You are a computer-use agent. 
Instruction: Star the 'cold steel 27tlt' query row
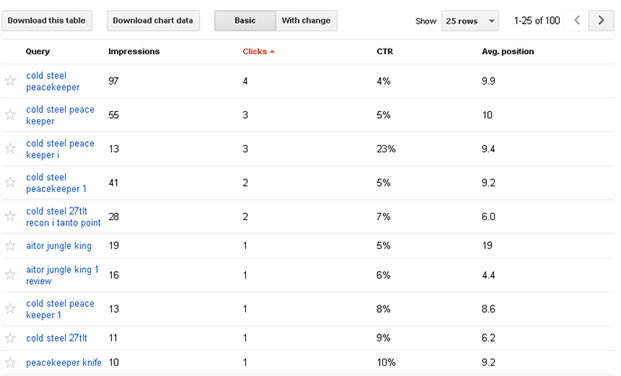coord(10,338)
